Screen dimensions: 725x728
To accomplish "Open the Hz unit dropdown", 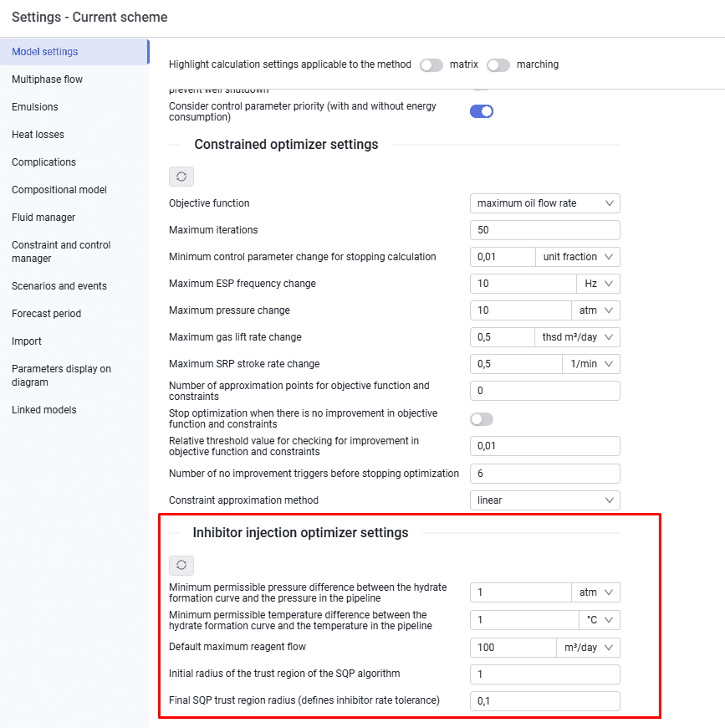I will [599, 284].
